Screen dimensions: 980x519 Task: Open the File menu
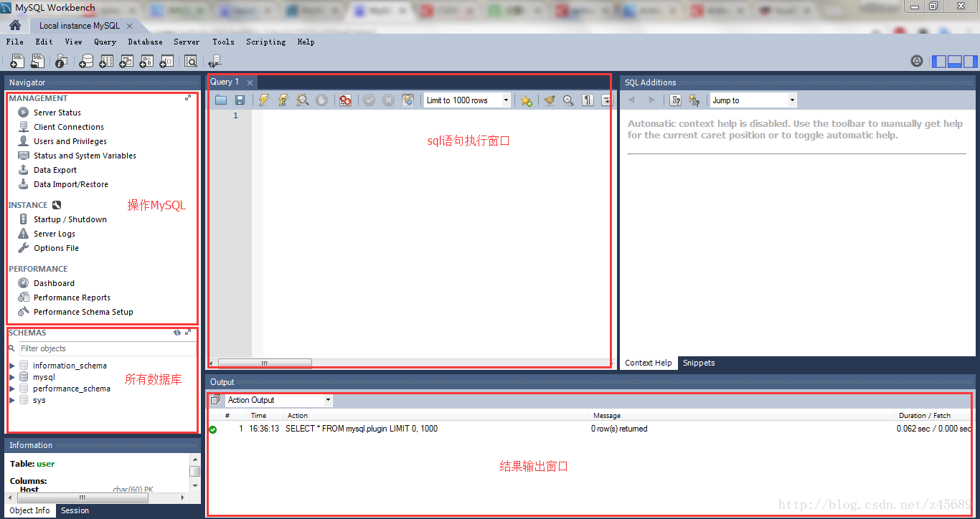[x=14, y=42]
